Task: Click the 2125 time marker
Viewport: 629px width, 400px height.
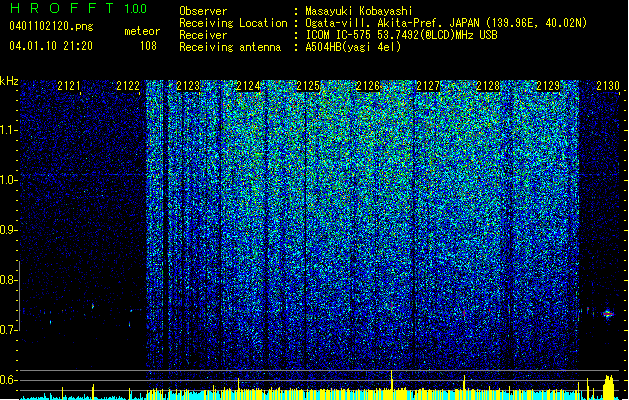Action: tap(308, 86)
